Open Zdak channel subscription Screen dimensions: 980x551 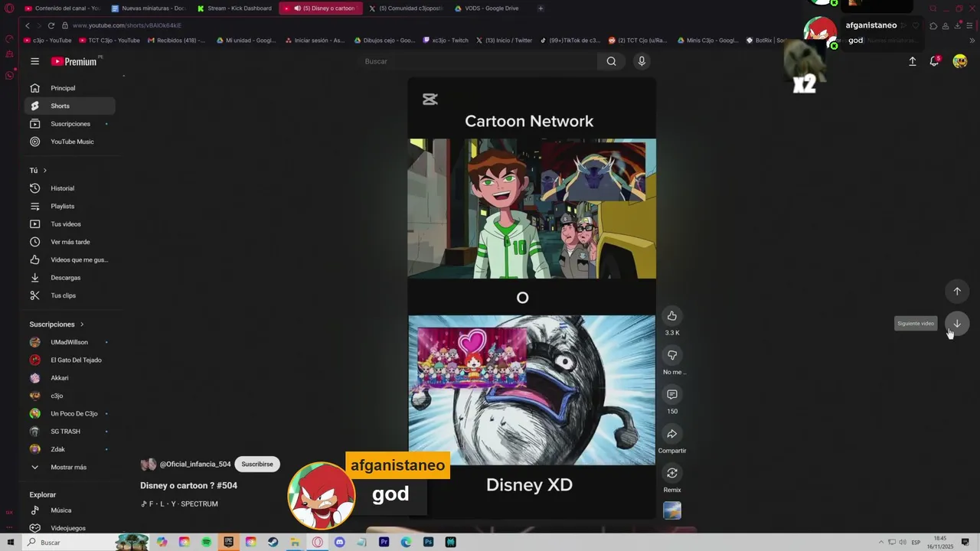[70, 449]
